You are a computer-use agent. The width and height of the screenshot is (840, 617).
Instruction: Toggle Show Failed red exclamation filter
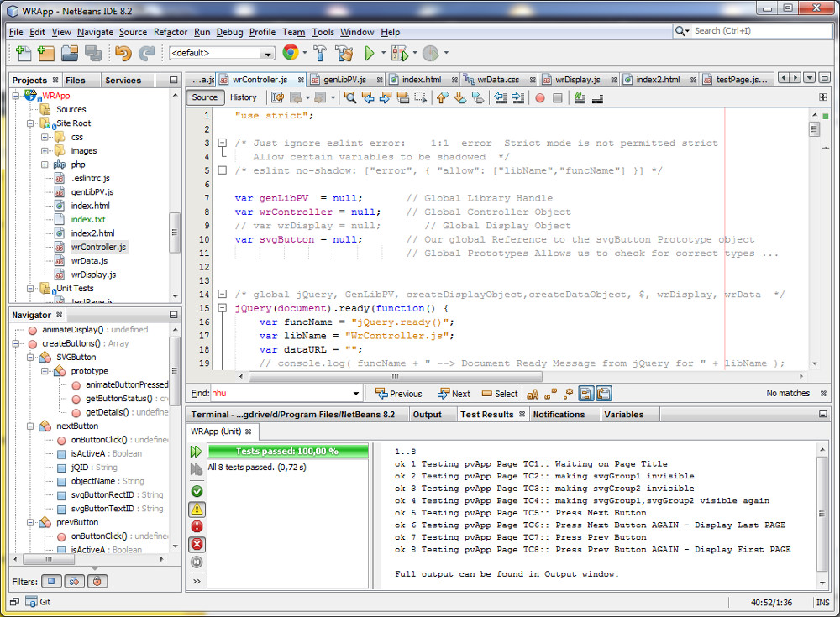197,526
